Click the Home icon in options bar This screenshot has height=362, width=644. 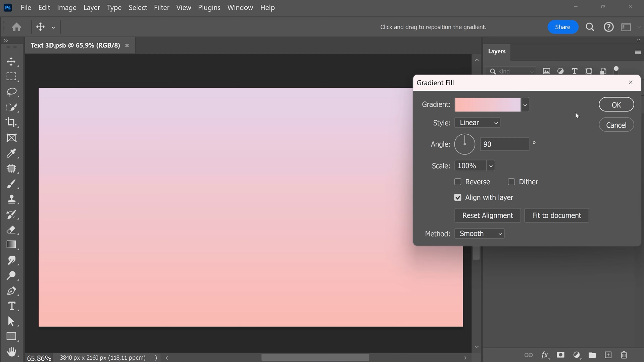pyautogui.click(x=16, y=27)
